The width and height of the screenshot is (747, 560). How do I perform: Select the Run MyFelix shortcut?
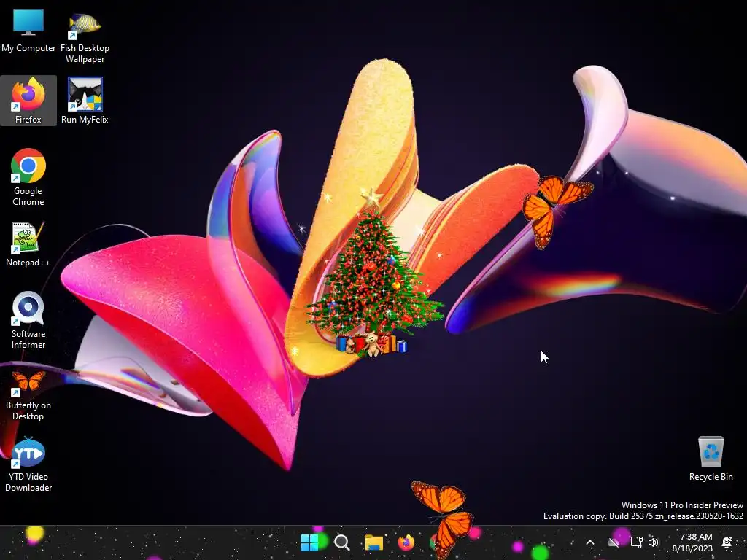[x=85, y=101]
